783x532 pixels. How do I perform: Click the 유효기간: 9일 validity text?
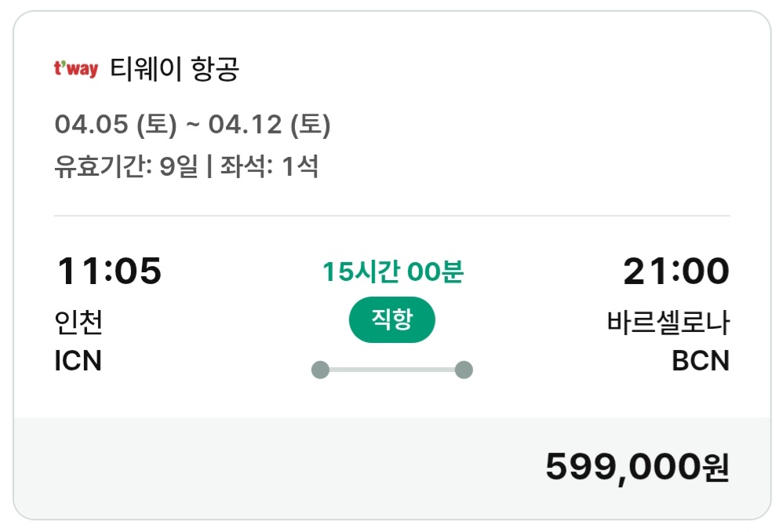pyautogui.click(x=126, y=166)
